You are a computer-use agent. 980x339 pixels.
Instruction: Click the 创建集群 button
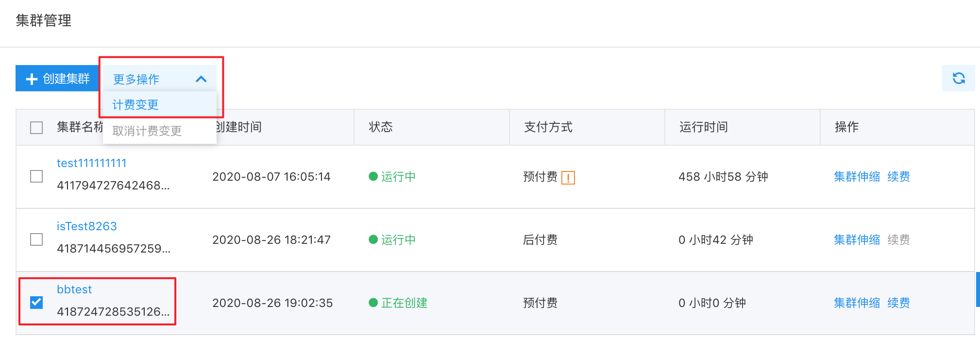click(x=58, y=78)
